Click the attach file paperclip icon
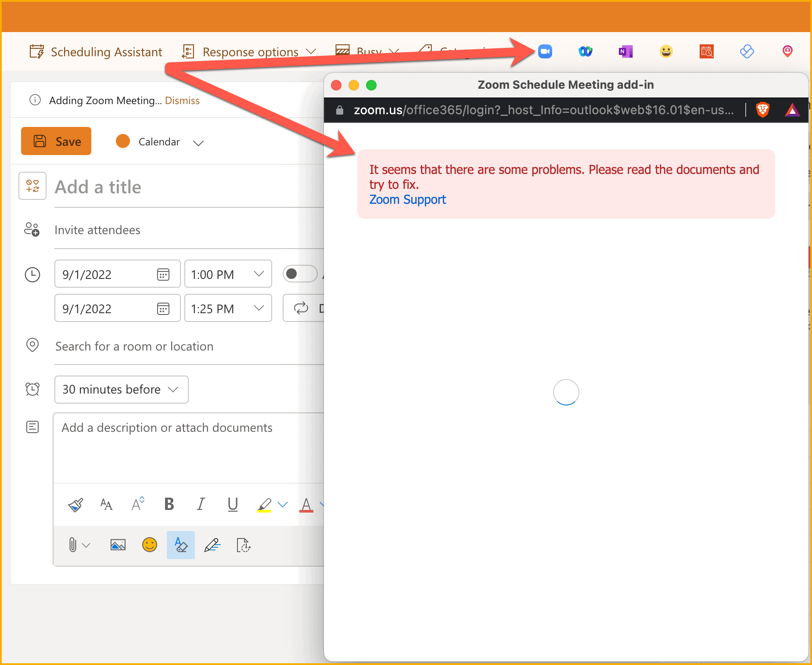The height and width of the screenshot is (665, 812). coord(73,545)
